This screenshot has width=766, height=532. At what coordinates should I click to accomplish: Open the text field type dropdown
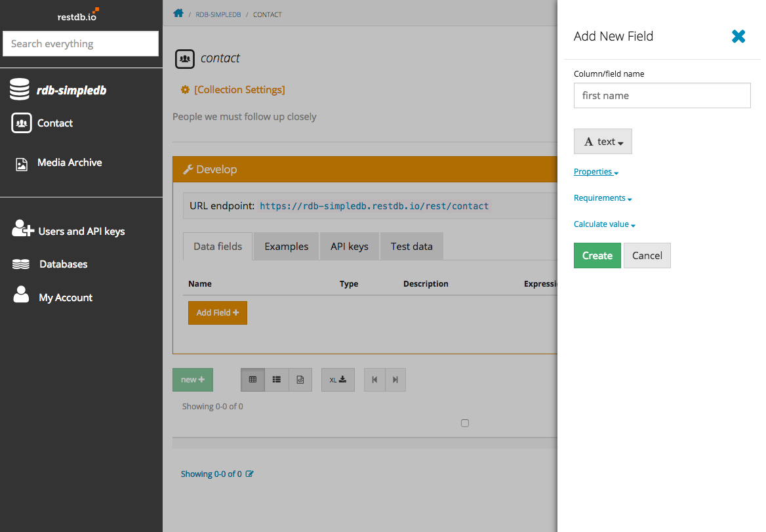pos(603,142)
